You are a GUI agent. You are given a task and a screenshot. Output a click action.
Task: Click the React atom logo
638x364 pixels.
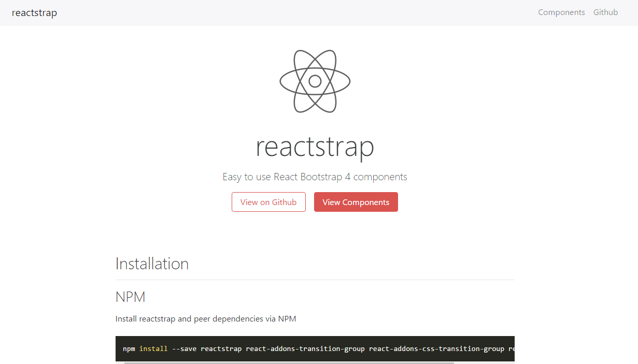pyautogui.click(x=315, y=81)
